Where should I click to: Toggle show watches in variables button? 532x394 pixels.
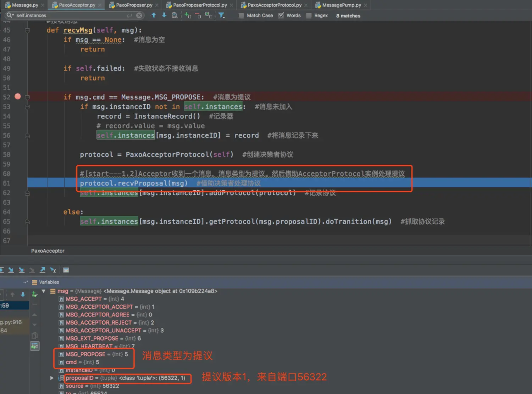click(x=34, y=346)
